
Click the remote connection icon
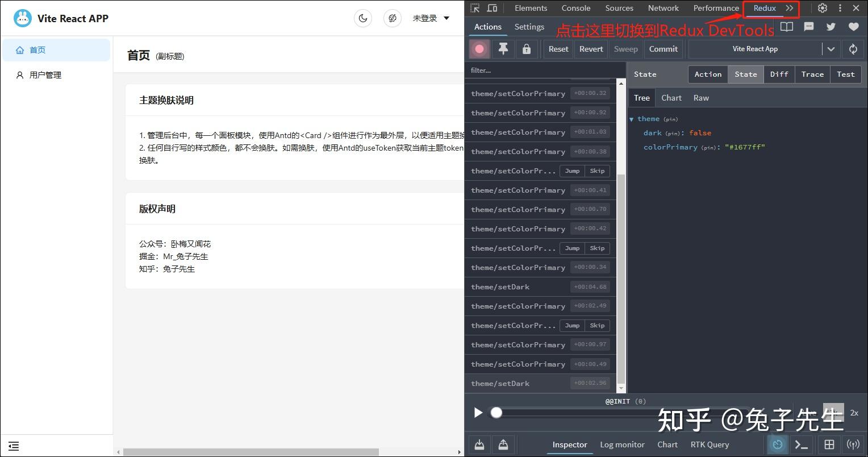(853, 444)
